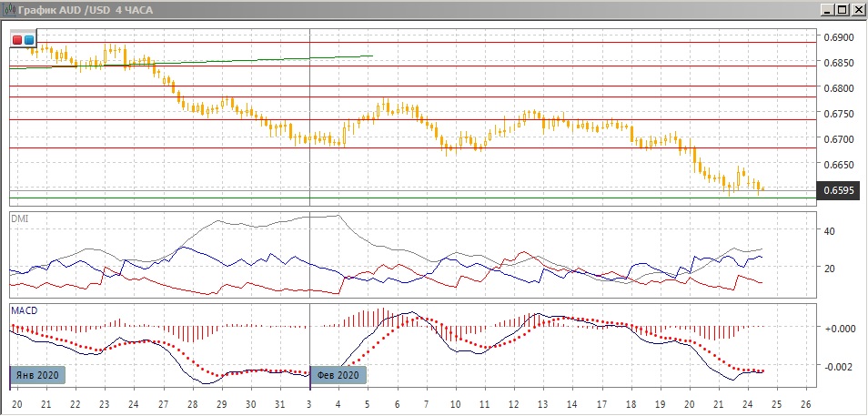Click the 0.6900 price axis label
Screen dimensions: 868x416
click(x=838, y=37)
